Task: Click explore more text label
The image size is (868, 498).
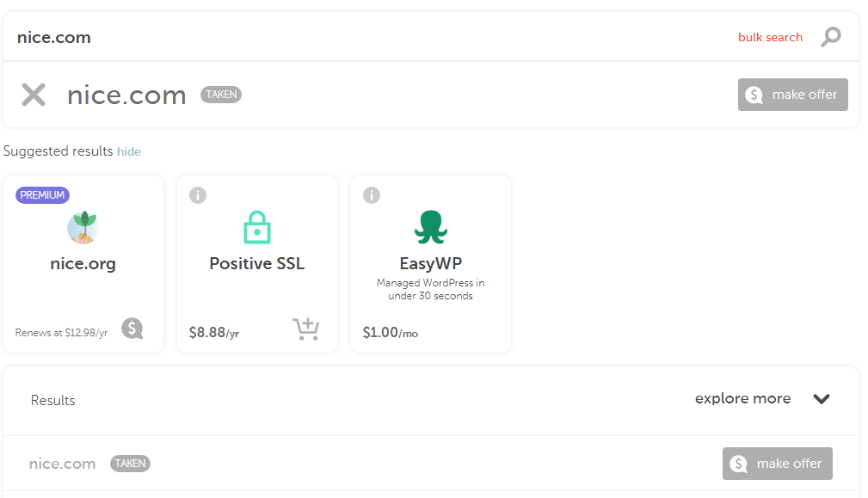Action: click(743, 398)
